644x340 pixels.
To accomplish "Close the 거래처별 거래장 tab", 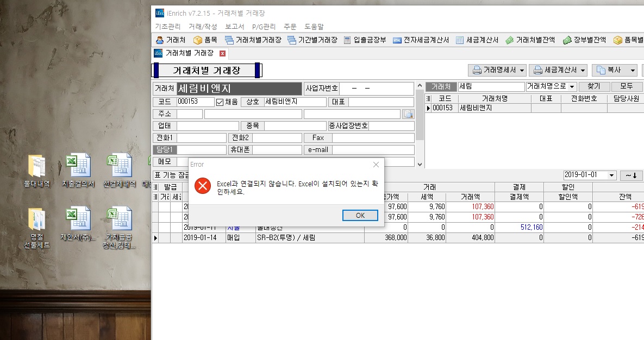I will [x=222, y=53].
